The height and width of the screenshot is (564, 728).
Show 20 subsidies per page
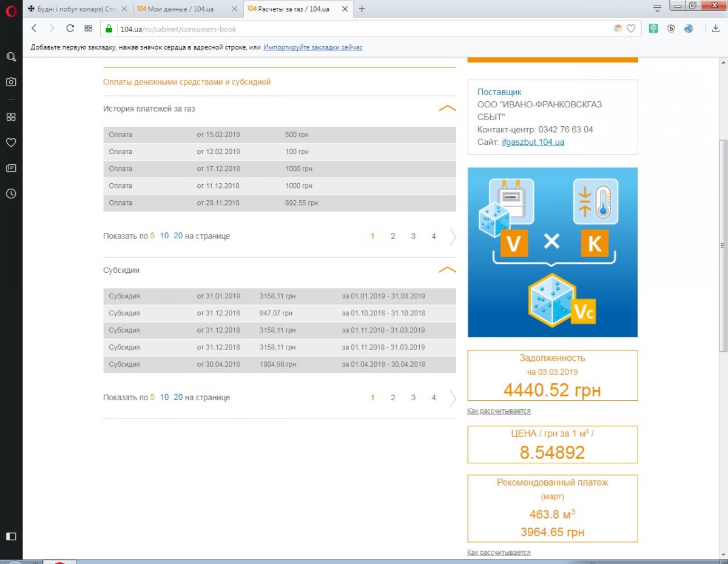pyautogui.click(x=178, y=397)
